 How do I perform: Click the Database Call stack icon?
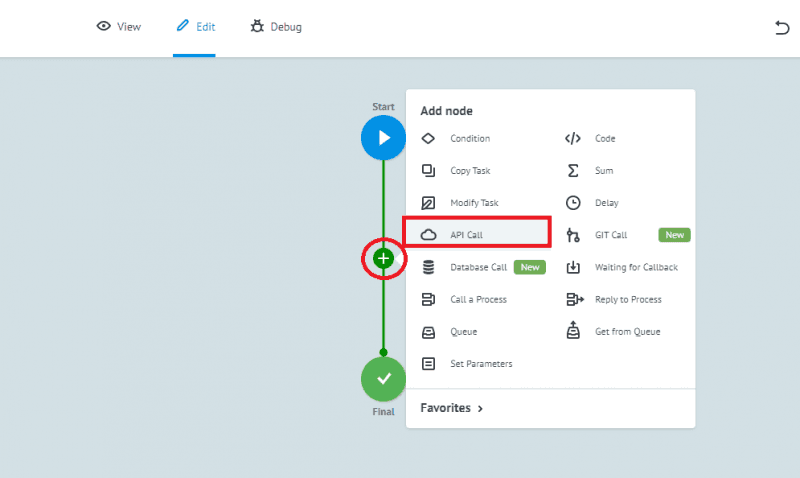click(428, 267)
